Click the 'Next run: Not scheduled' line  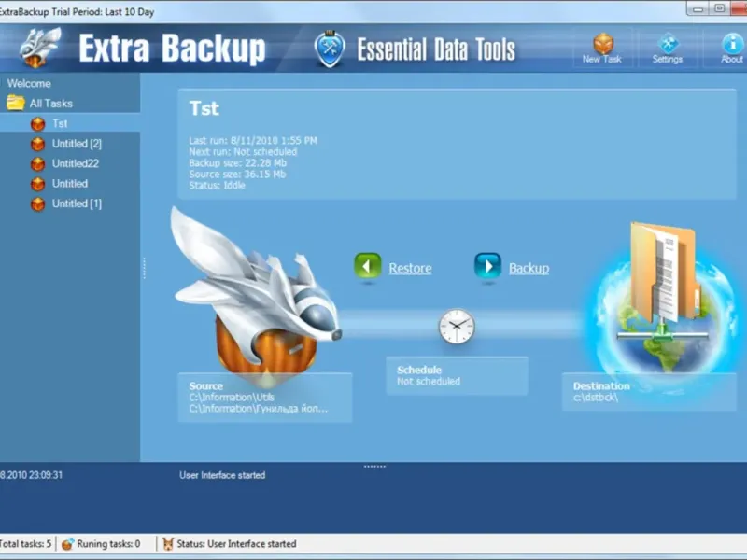[x=243, y=151]
